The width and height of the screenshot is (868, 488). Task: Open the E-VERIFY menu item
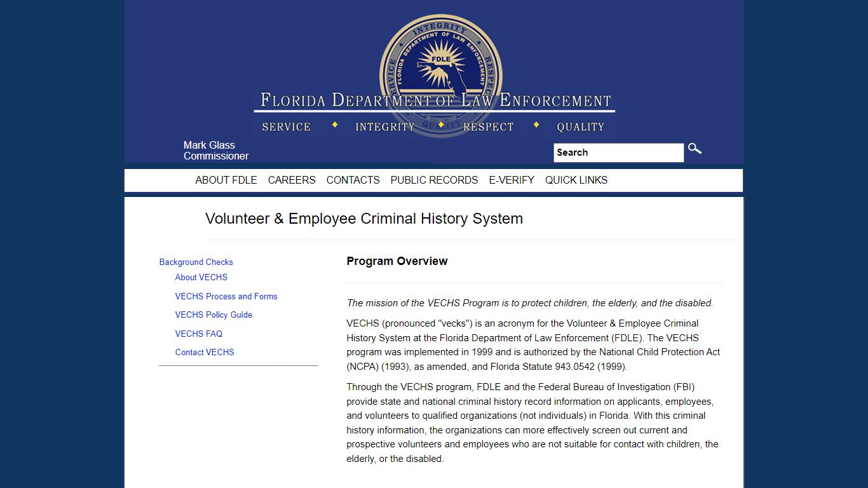point(512,180)
